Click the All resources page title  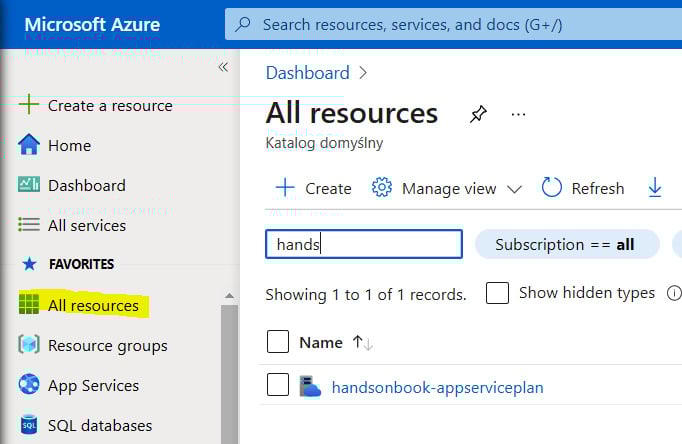click(351, 113)
